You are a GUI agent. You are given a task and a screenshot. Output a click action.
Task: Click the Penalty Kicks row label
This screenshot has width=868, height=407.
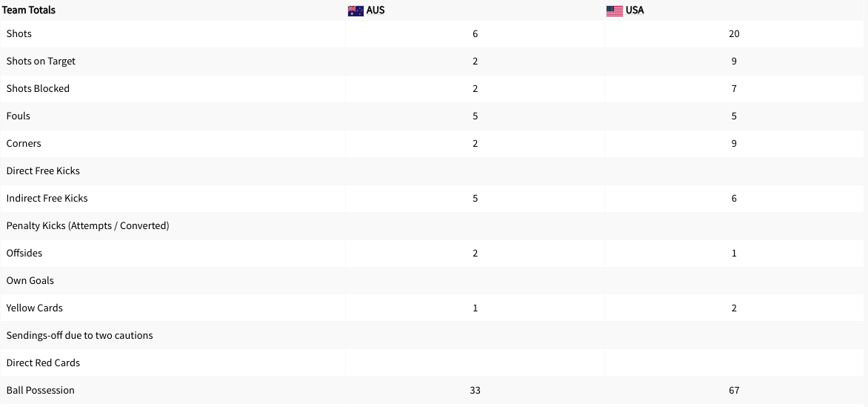(x=87, y=226)
